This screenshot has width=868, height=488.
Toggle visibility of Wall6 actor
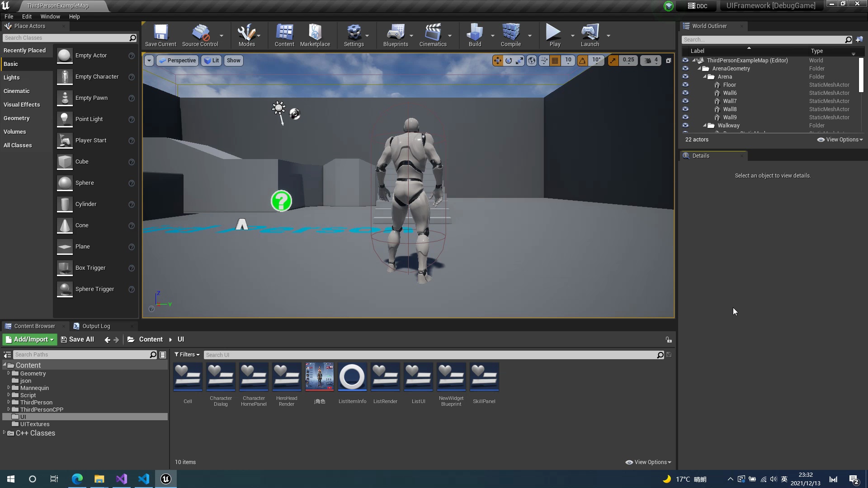pyautogui.click(x=685, y=93)
